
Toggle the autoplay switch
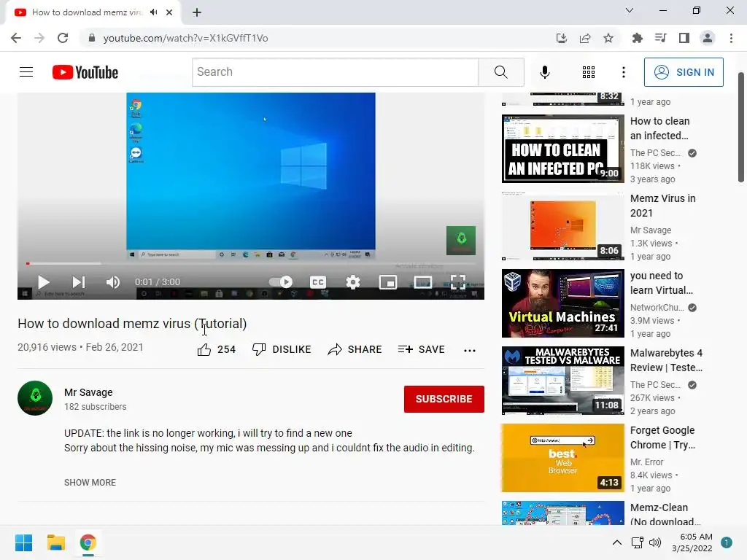[281, 282]
